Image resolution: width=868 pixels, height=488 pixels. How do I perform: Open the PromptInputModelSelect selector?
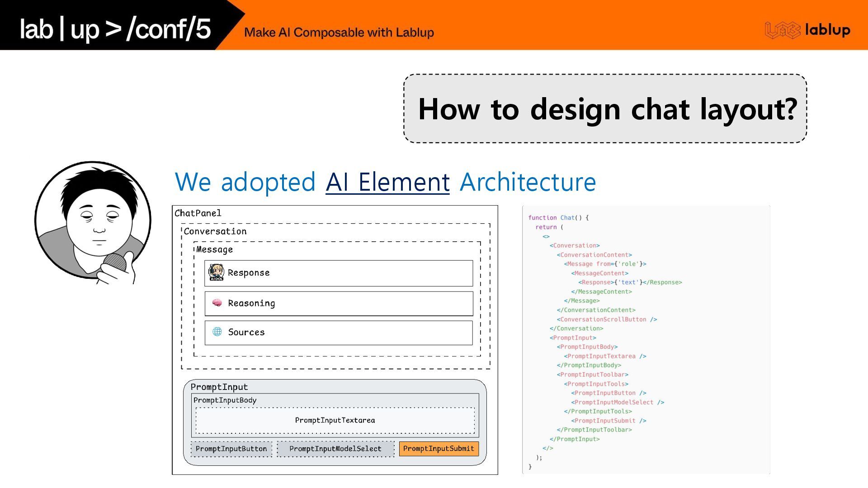(335, 449)
